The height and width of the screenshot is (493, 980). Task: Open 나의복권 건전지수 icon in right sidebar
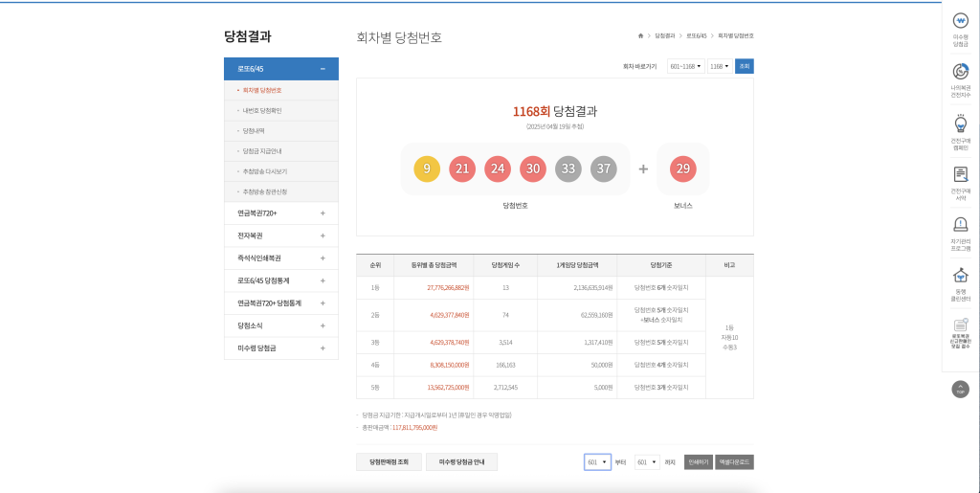pos(960,73)
